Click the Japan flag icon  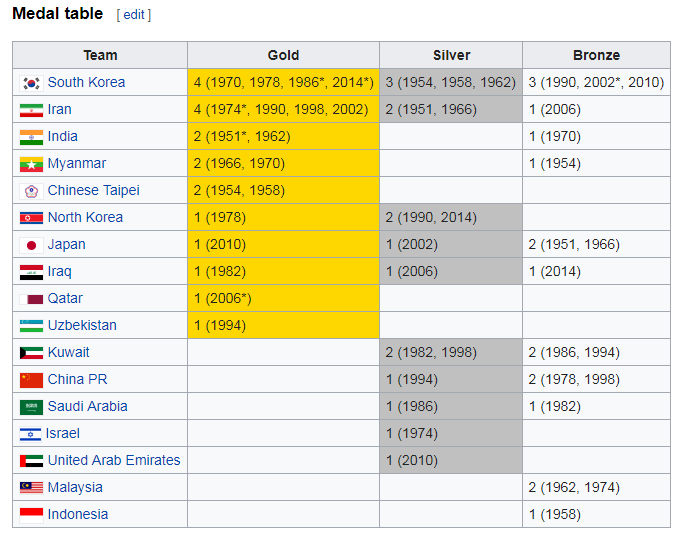32,245
